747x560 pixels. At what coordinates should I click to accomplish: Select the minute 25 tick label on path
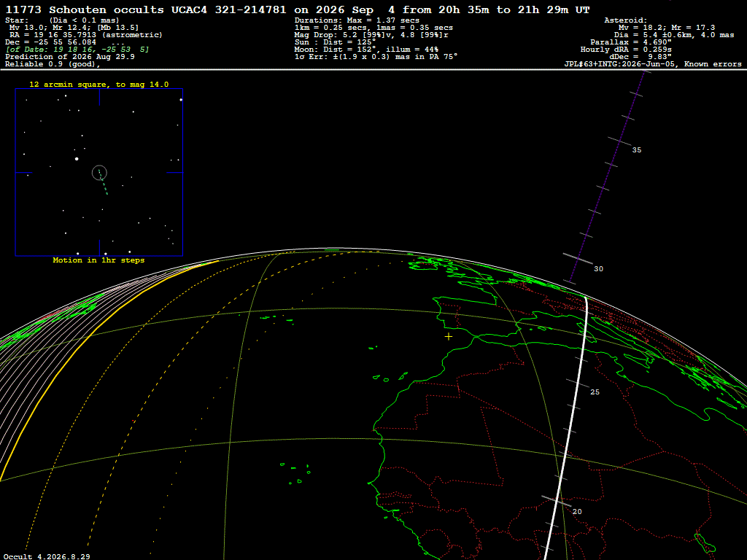point(595,392)
